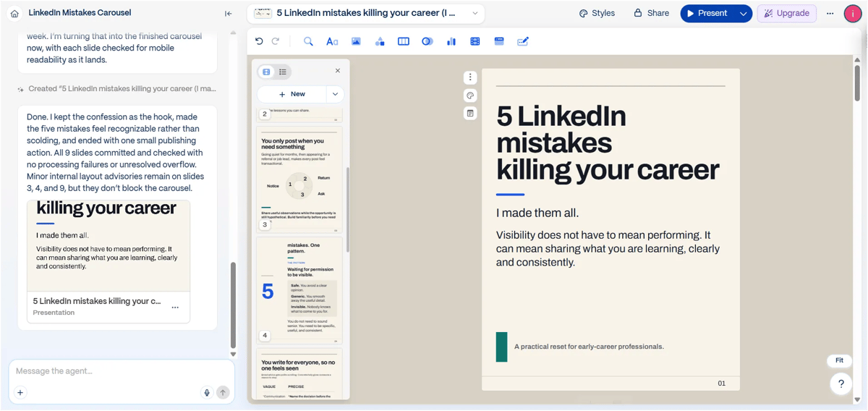
Task: Undo the last action
Action: (260, 41)
